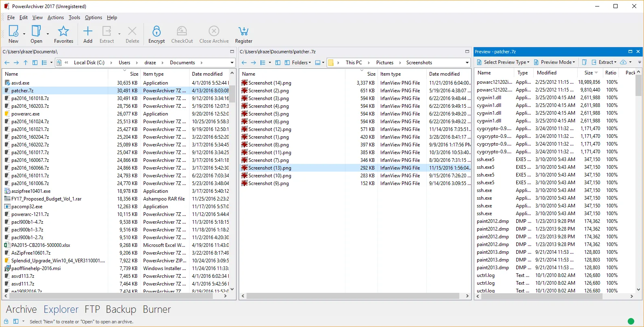The image size is (644, 327).
Task: Click the cloud upload icon in Preview toolbar
Action: pos(623,62)
